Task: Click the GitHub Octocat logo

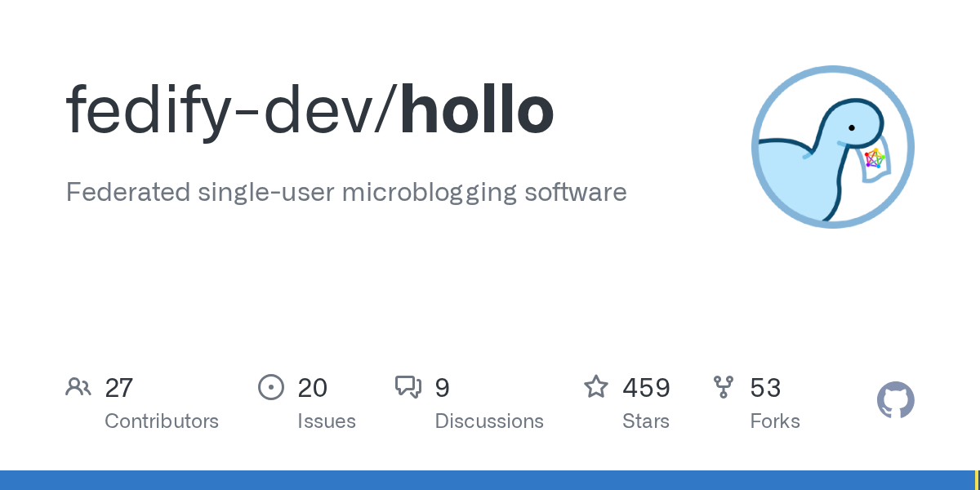Action: tap(896, 400)
